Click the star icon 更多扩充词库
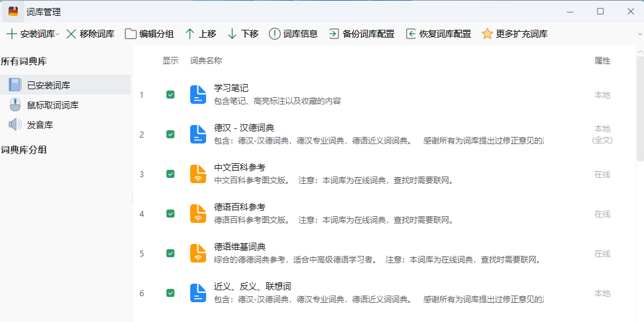Image resolution: width=644 pixels, height=322 pixels. [x=487, y=34]
